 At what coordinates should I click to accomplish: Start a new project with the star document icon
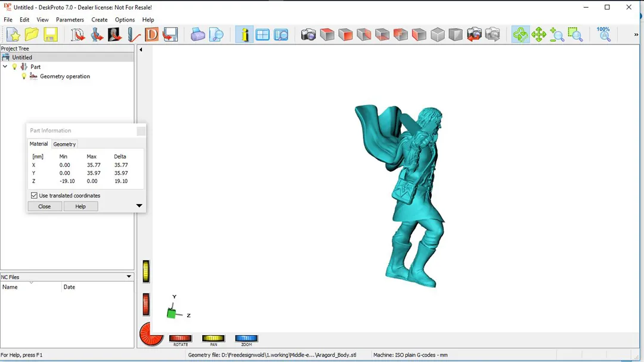pos(13,35)
